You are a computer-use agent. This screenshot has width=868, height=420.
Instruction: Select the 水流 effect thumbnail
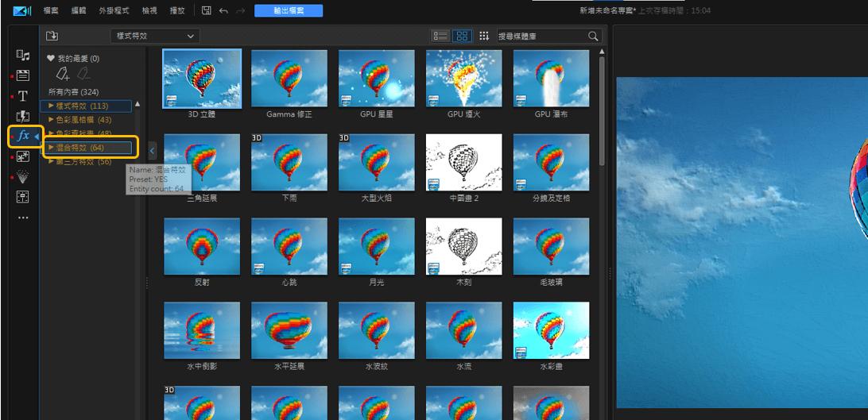click(464, 330)
